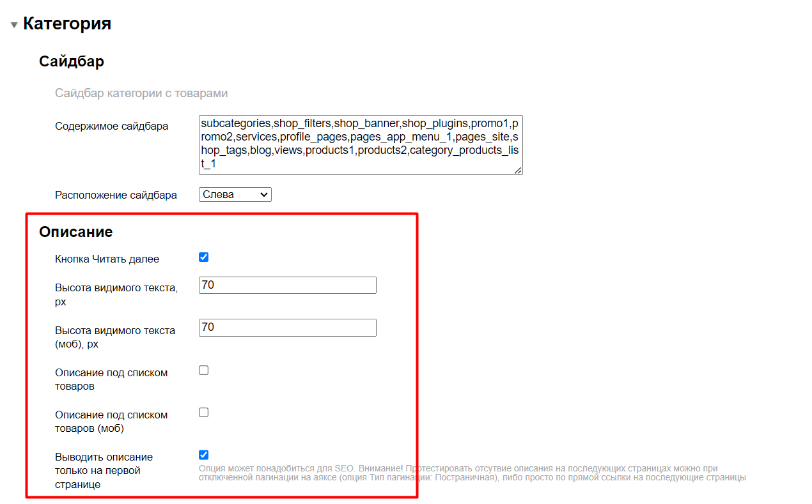Disable Выводить описание только на первой странице checkbox
This screenshot has height=504, width=812.
point(204,455)
